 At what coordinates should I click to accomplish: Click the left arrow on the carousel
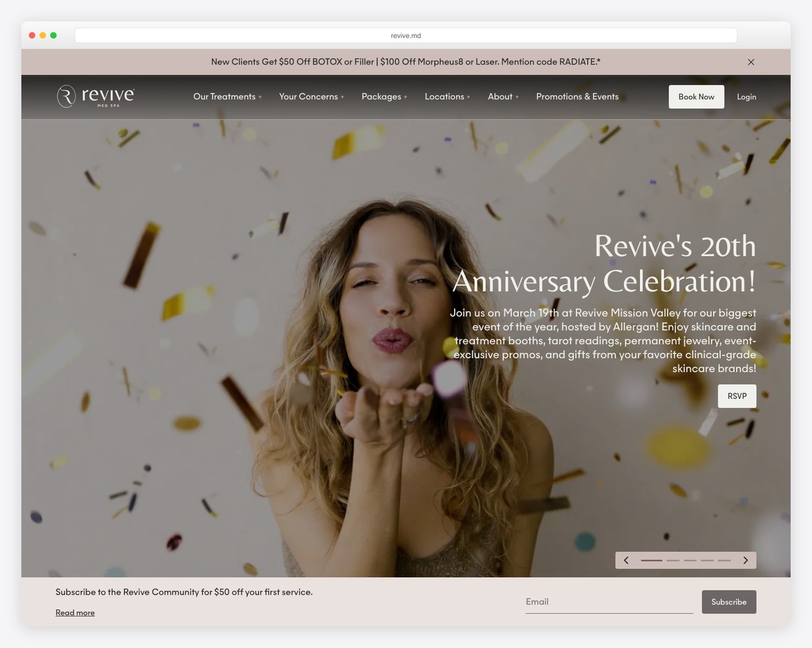click(x=626, y=560)
